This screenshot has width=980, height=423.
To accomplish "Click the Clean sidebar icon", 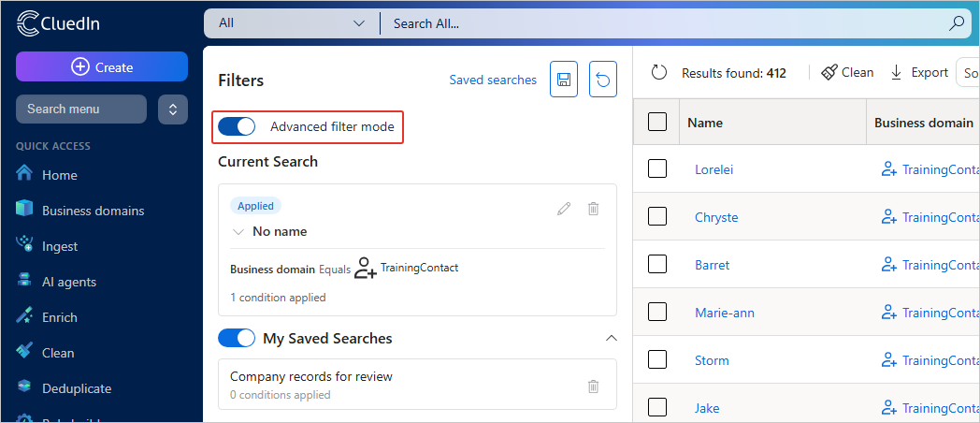I will (23, 351).
